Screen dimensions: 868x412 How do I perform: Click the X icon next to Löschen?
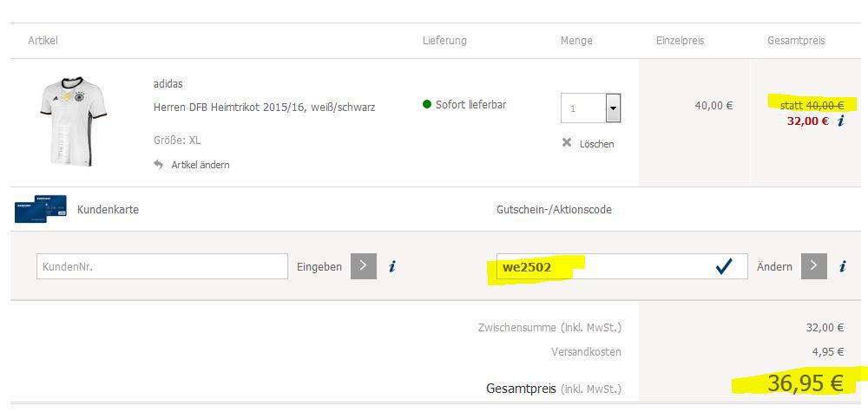[566, 142]
